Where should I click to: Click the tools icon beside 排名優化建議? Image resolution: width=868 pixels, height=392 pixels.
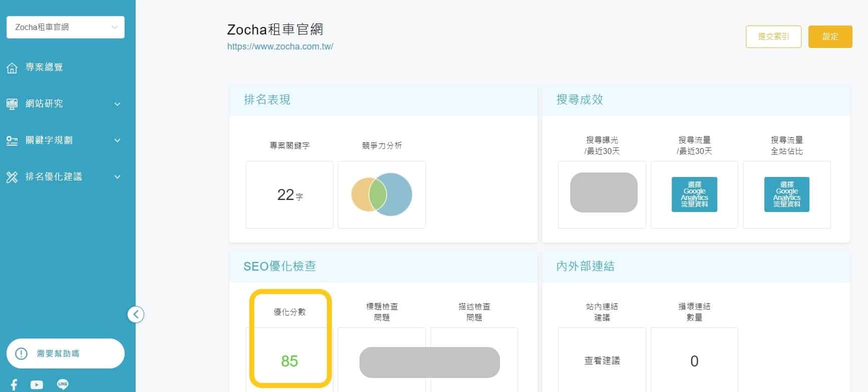tap(12, 177)
